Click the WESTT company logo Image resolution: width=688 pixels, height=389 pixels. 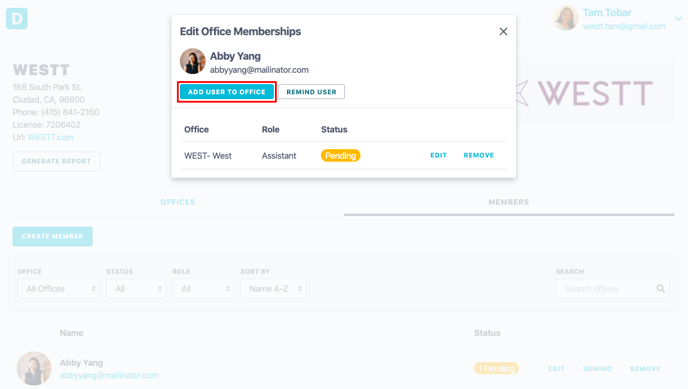[584, 93]
